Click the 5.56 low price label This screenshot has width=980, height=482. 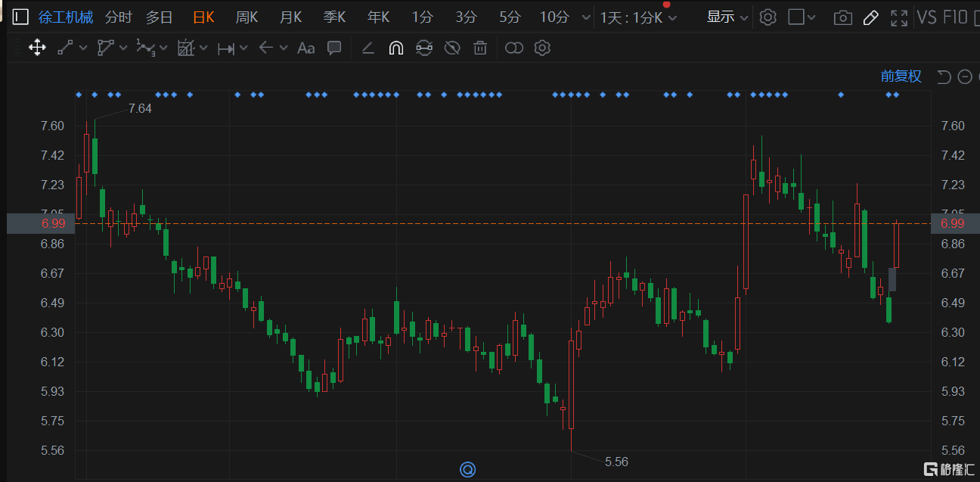tap(616, 462)
